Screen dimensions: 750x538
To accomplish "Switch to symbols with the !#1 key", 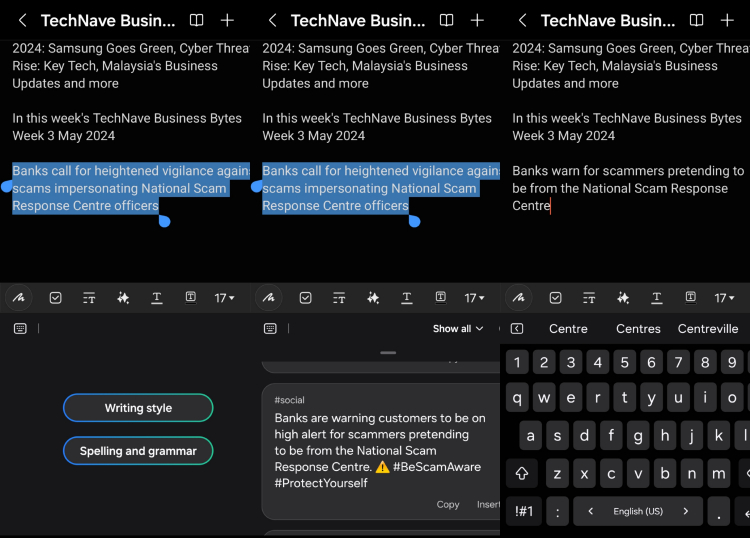I will (x=524, y=511).
